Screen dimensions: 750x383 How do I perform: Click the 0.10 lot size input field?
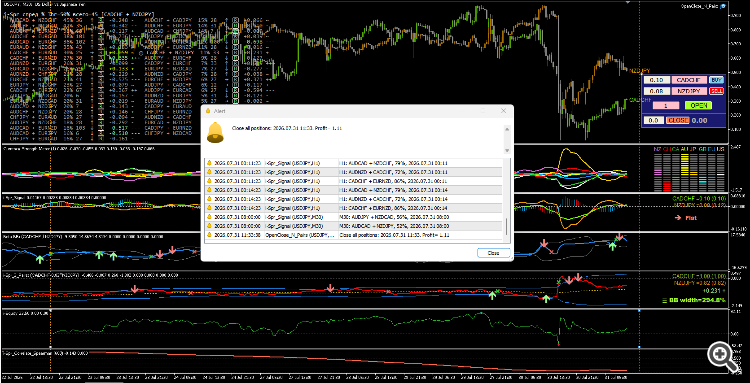pos(656,80)
